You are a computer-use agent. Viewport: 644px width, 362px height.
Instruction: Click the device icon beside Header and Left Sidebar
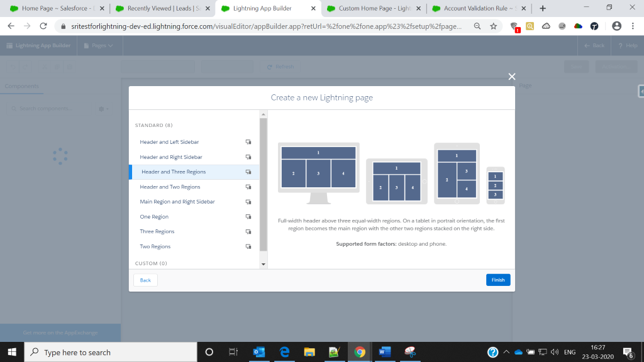248,142
